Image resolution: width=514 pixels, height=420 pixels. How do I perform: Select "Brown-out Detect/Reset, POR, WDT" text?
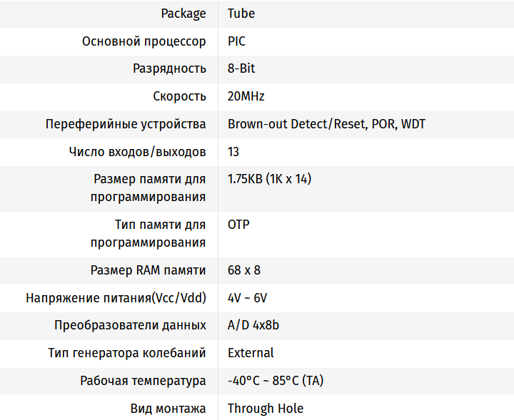pyautogui.click(x=326, y=124)
